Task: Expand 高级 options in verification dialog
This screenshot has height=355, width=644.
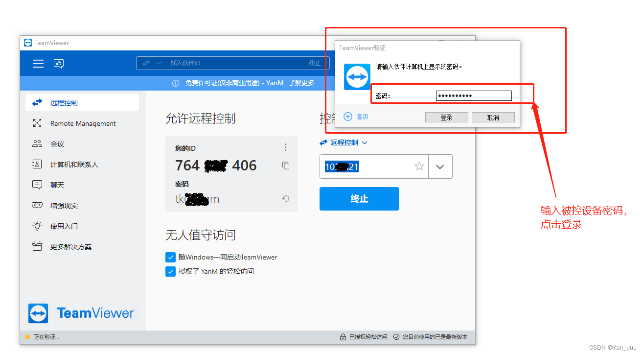Action: coord(356,117)
